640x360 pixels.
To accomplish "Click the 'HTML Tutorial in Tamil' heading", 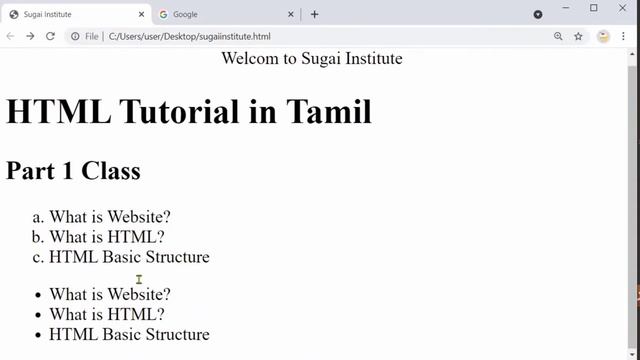I will coord(189,111).
